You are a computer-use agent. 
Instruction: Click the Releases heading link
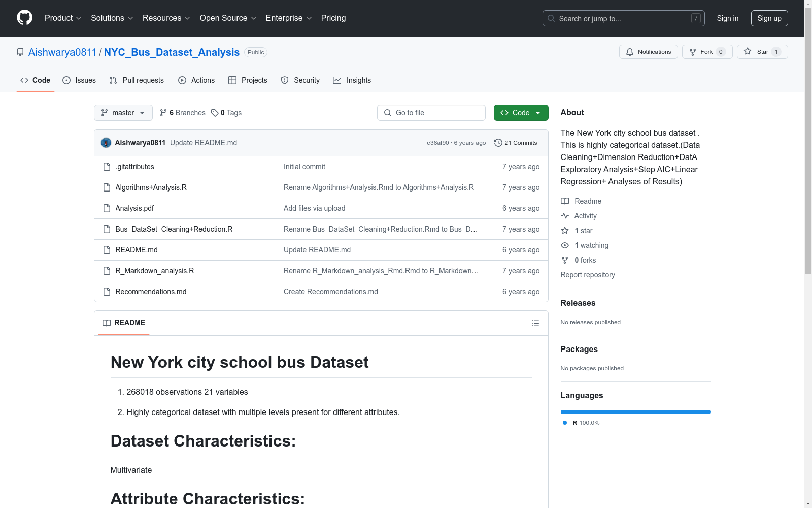pyautogui.click(x=578, y=303)
